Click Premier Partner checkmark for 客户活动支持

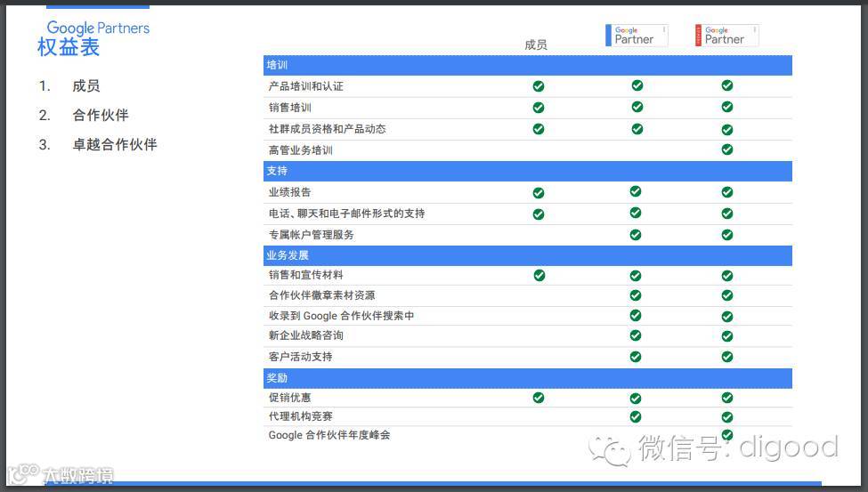(727, 357)
